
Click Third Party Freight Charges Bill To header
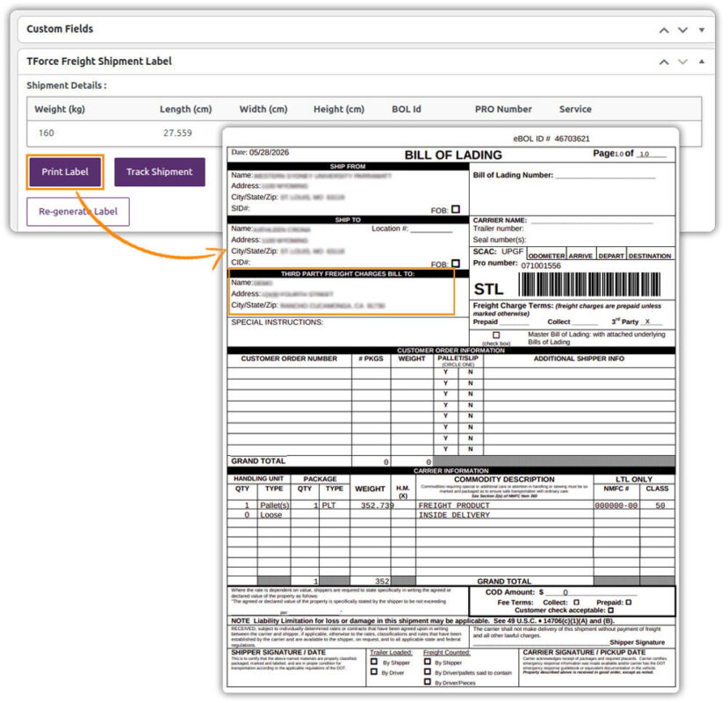click(348, 273)
